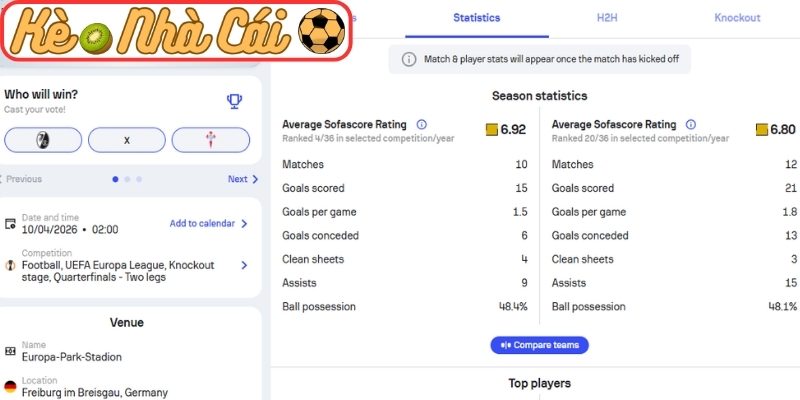
Task: Open info icon for left Average Sofascore Rating
Action: (422, 125)
